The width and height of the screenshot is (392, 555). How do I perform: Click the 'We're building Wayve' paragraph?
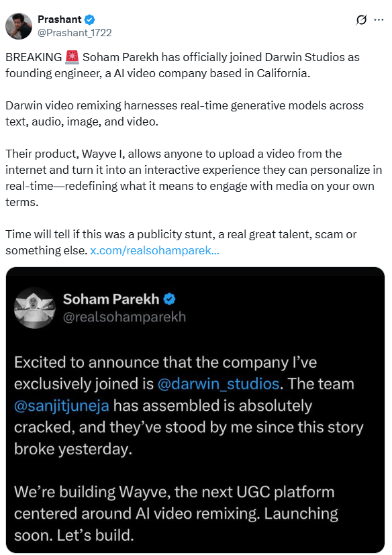point(176,513)
